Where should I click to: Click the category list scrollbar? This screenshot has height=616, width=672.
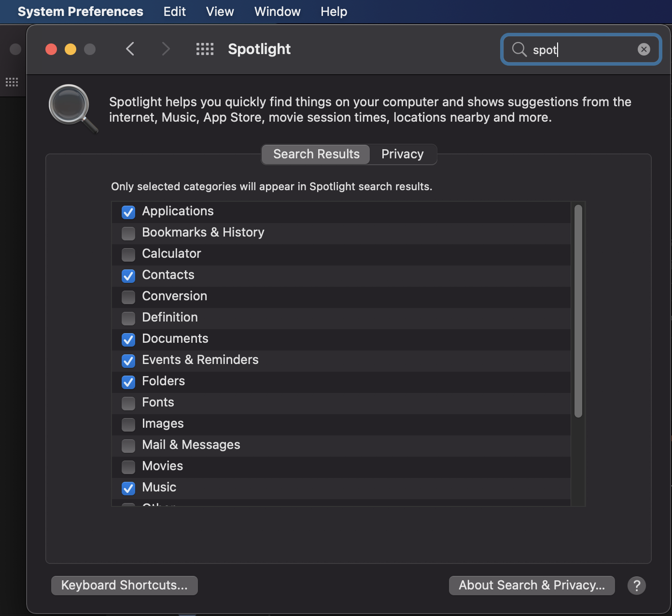tap(578, 311)
